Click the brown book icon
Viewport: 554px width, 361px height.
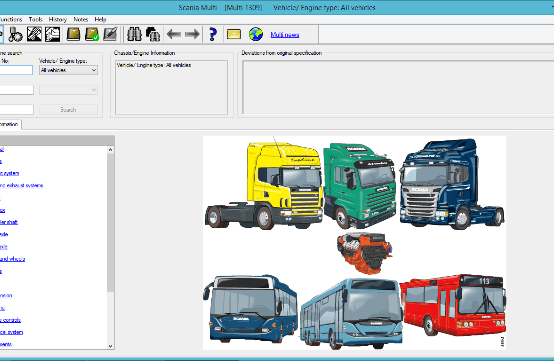click(73, 34)
